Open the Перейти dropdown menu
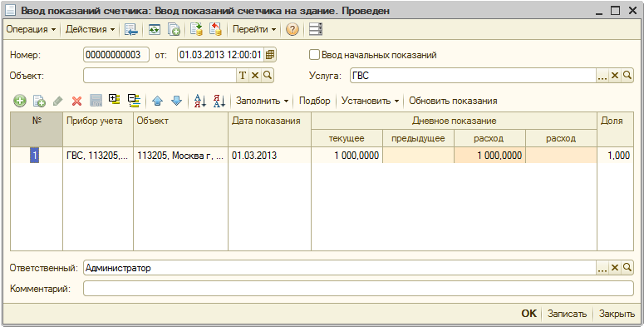Screen dimensions: 644x327 [x=254, y=29]
